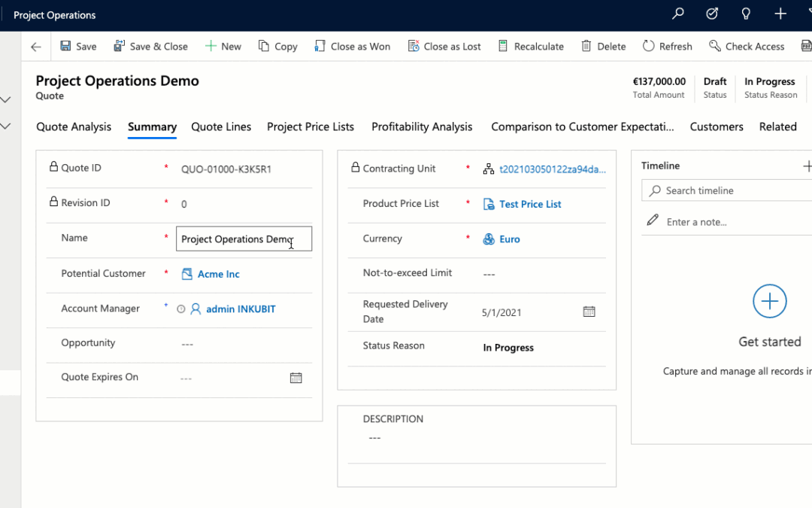Click the plus icon in the Timeline header

807,166
